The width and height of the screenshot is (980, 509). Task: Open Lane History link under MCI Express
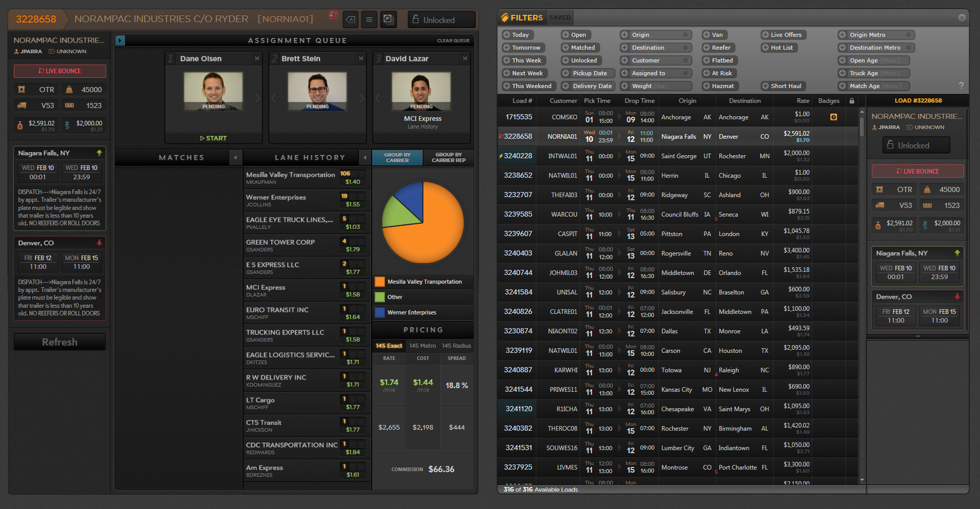tap(423, 126)
